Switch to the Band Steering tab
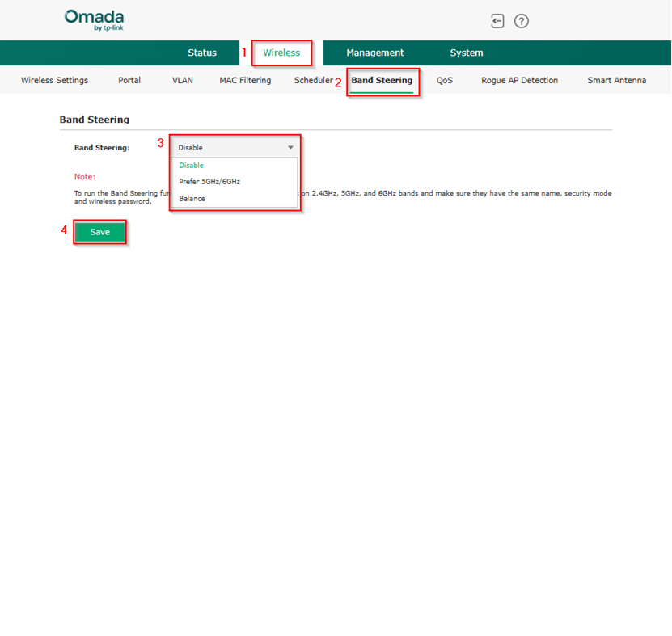 pyautogui.click(x=383, y=81)
